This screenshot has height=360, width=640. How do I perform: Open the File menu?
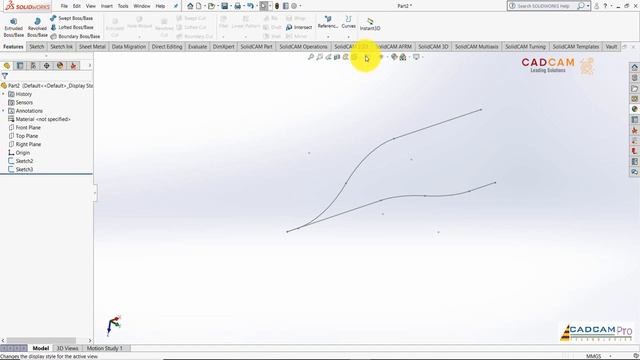[x=64, y=6]
